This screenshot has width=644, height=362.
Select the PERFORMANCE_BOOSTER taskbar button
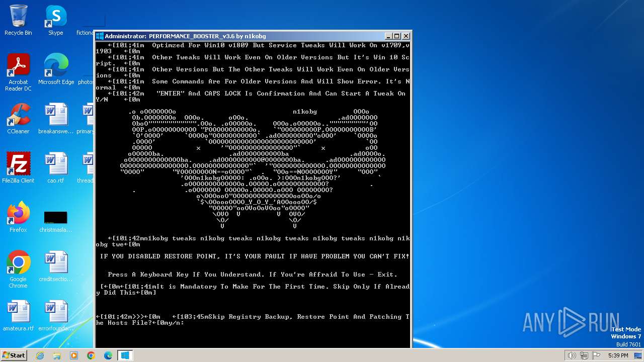tap(125, 355)
